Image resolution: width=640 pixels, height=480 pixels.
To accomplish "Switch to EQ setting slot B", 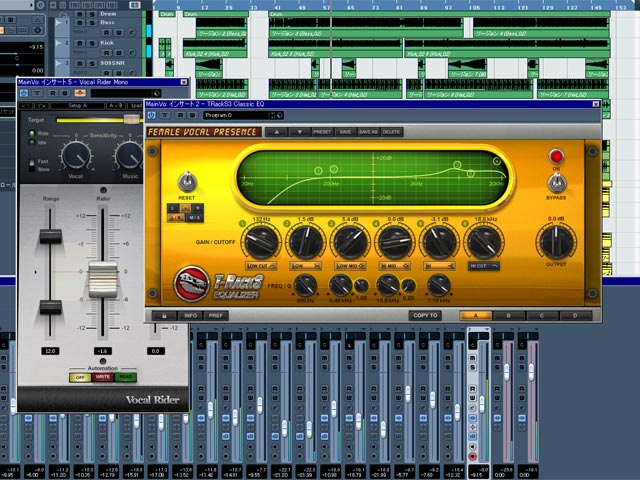I will coord(509,316).
